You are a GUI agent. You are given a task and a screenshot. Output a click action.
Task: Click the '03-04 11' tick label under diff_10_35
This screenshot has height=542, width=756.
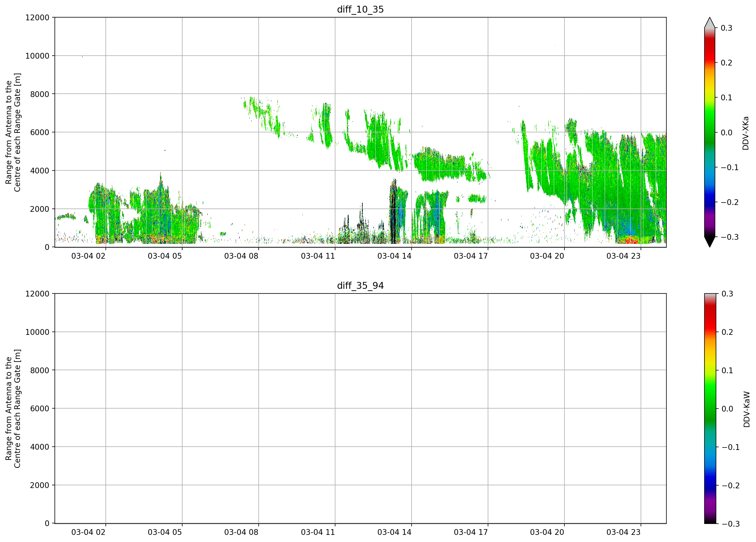tap(318, 256)
